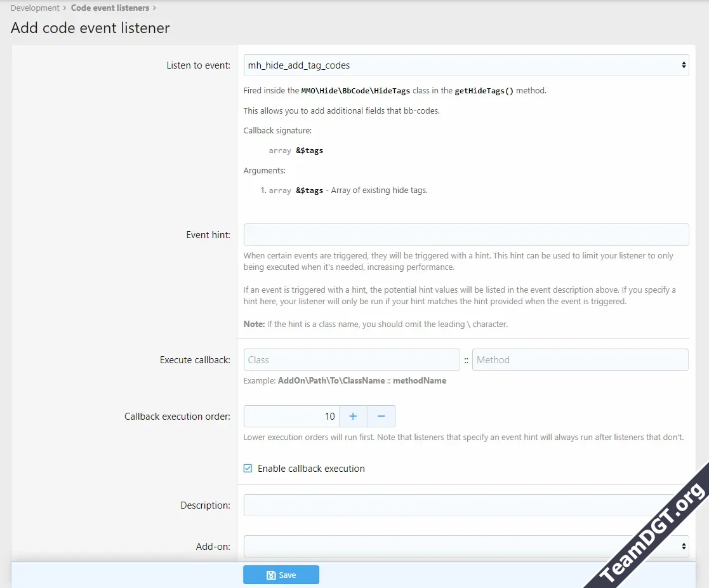The width and height of the screenshot is (709, 588).
Task: Select the execution order number field
Action: pos(291,417)
